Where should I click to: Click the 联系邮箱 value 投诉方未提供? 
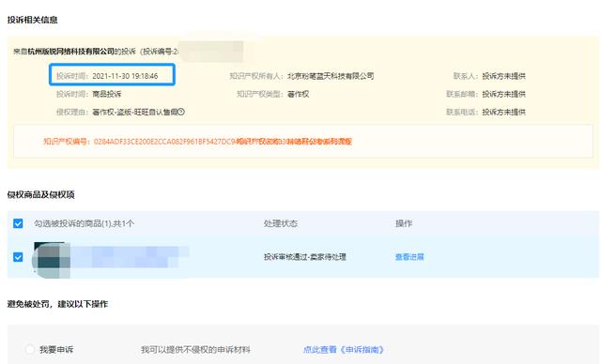(503, 94)
